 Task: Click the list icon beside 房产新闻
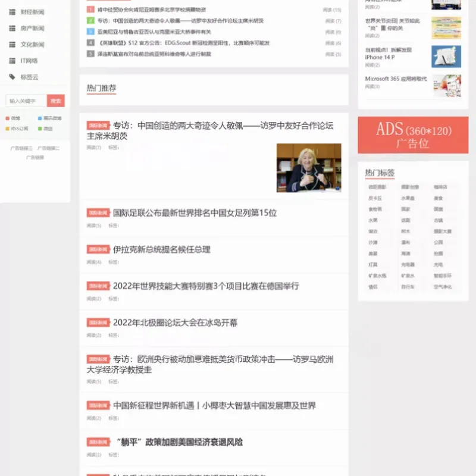(x=12, y=28)
